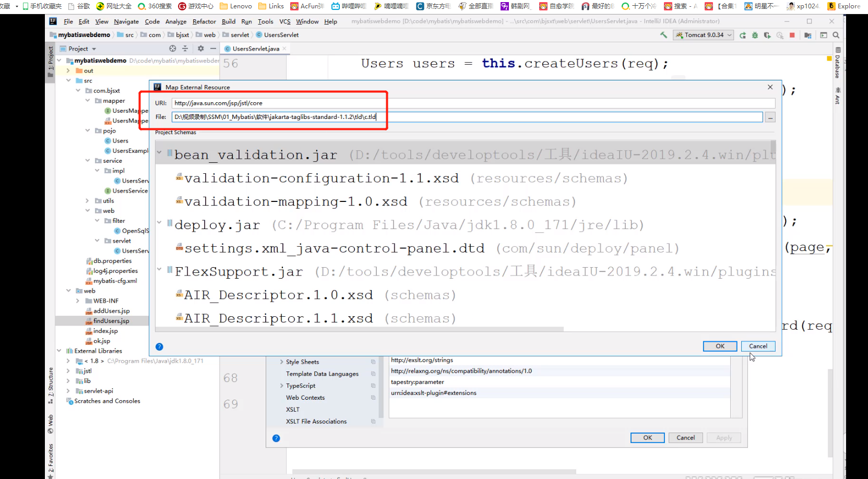Click the horizontal scrollbar of Project Schemas
The image size is (868, 479).
coord(359,329)
